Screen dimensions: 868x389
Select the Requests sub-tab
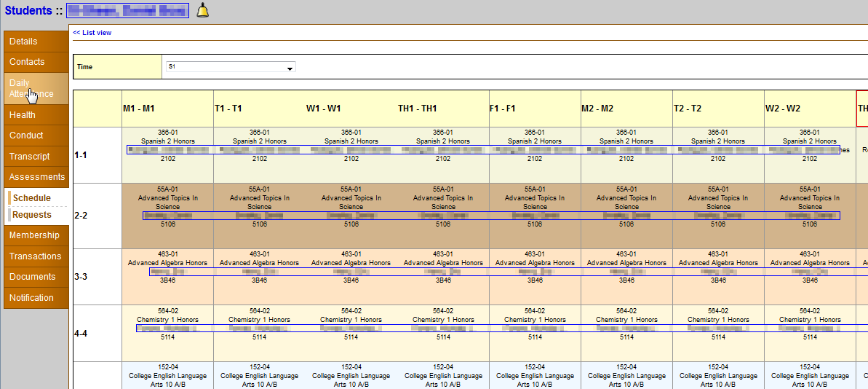(x=31, y=215)
